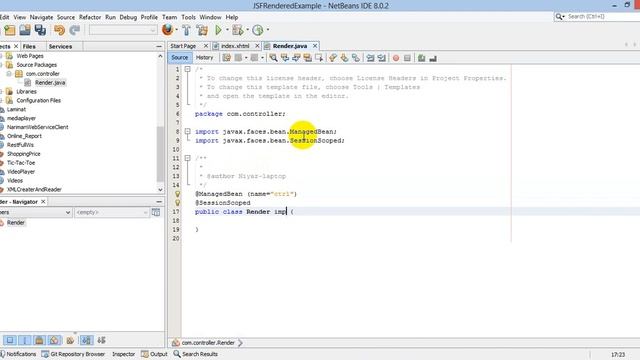
Task: Click the Uncomment icon in editor toolbar
Action: 433,58
